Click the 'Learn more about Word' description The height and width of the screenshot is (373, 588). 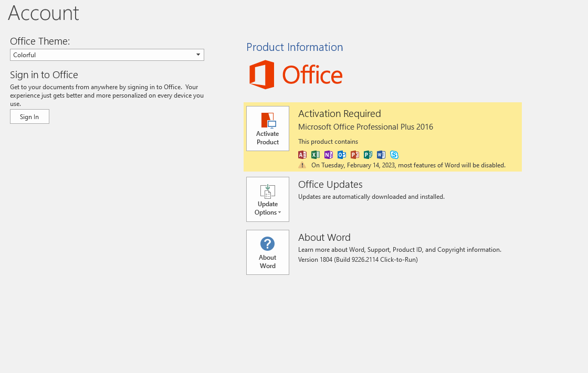pyautogui.click(x=400, y=250)
